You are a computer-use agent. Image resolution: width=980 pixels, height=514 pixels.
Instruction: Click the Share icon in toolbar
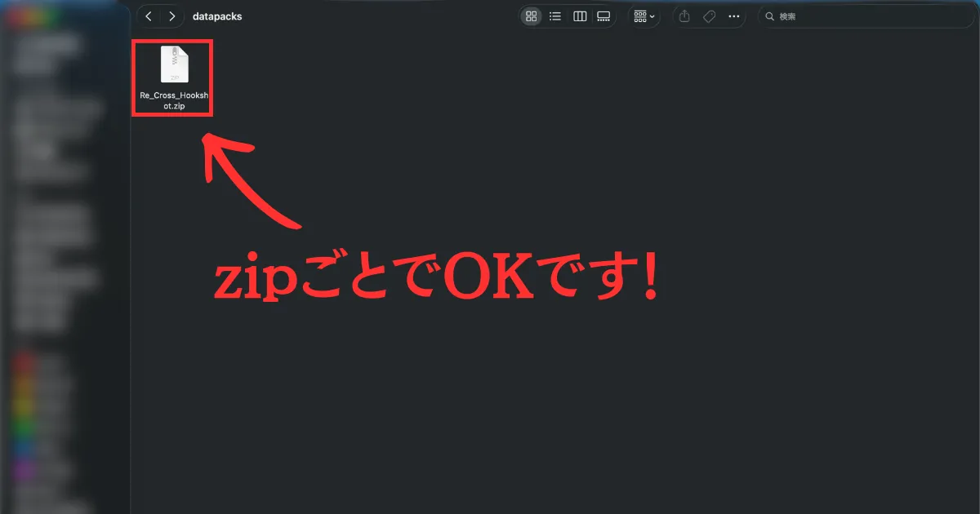point(685,16)
